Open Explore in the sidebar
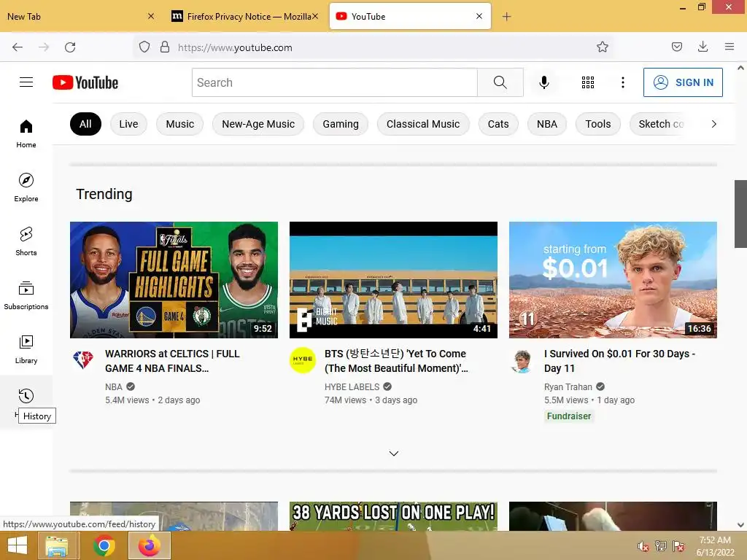Viewport: 747px width, 560px height. pyautogui.click(x=26, y=187)
